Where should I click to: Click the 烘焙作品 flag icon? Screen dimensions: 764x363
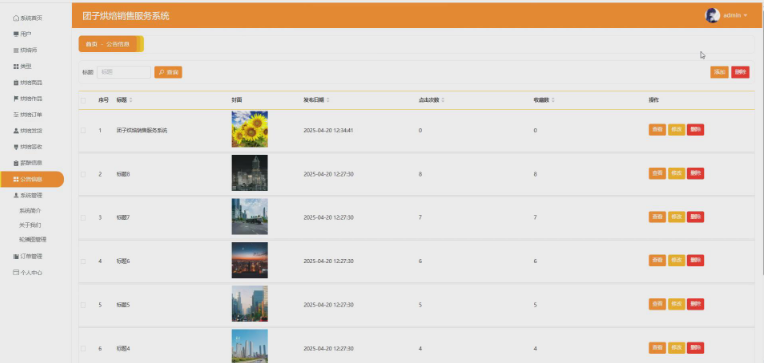coord(16,98)
